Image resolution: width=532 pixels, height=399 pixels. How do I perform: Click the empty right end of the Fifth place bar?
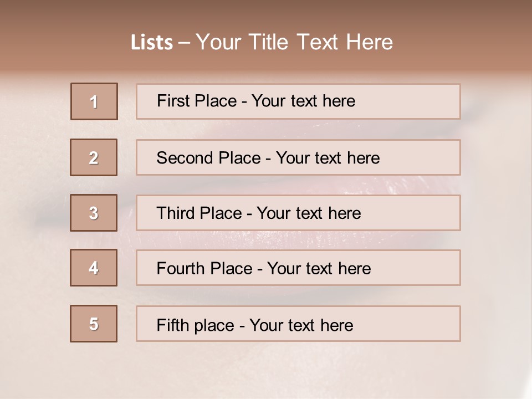click(x=407, y=324)
